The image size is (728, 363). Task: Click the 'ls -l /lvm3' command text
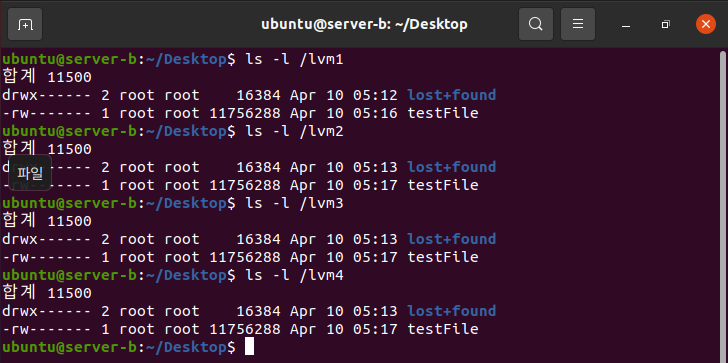[x=295, y=203]
